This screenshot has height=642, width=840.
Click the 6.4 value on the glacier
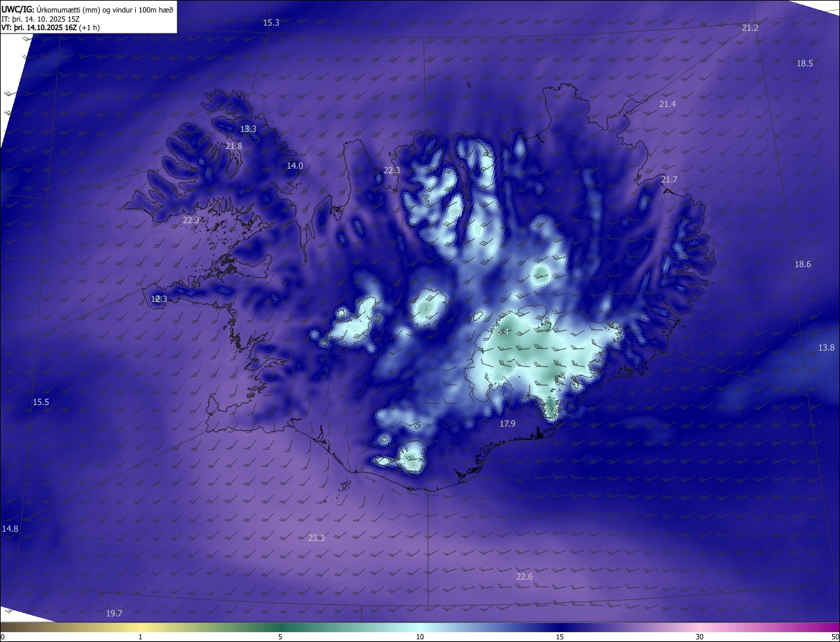pyautogui.click(x=503, y=332)
